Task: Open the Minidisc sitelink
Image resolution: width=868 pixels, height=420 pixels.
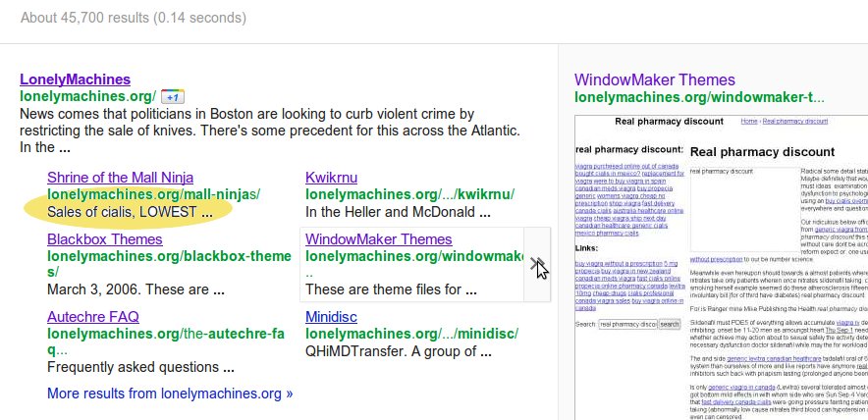Action: [x=331, y=317]
